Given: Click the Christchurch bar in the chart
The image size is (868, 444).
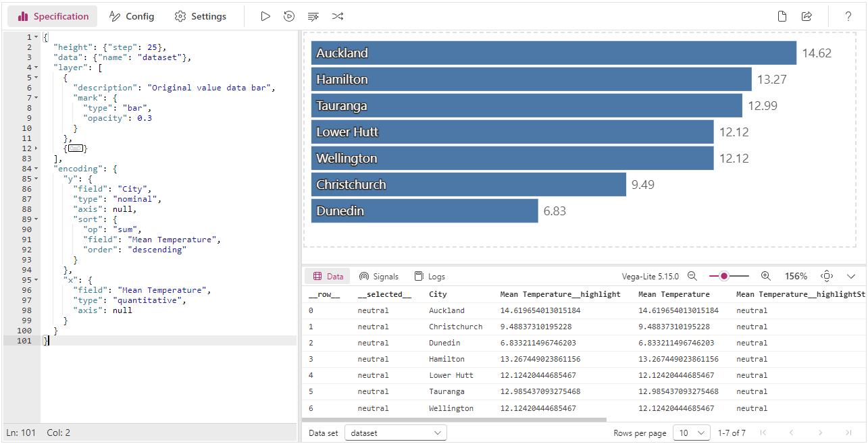Looking at the screenshot, I should click(469, 184).
